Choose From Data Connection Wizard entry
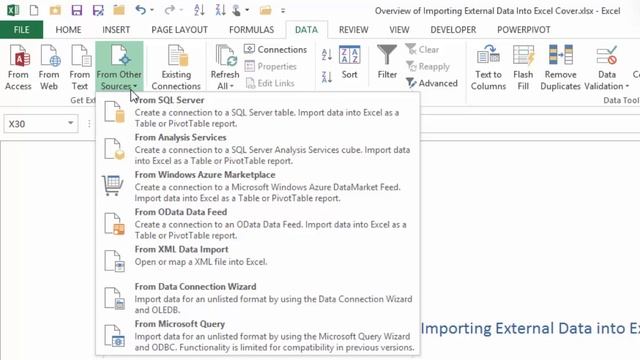The height and width of the screenshot is (360, 640). click(258, 298)
